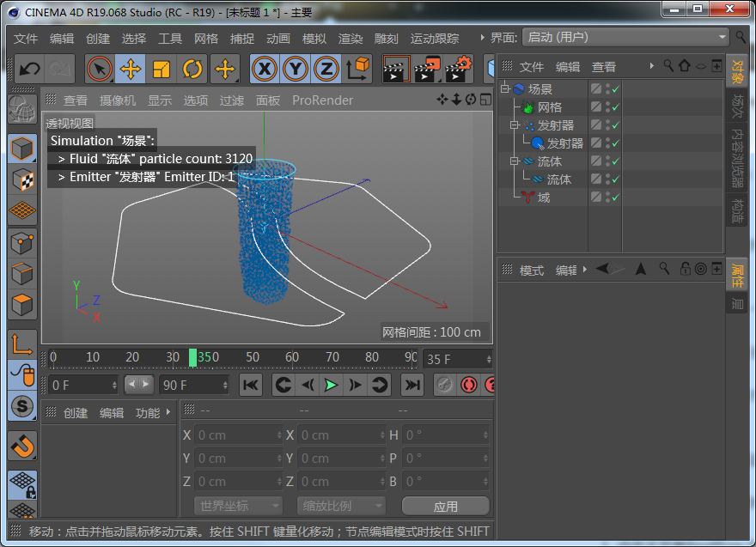
Task: Toggle the X axis lock
Action: pyautogui.click(x=265, y=69)
